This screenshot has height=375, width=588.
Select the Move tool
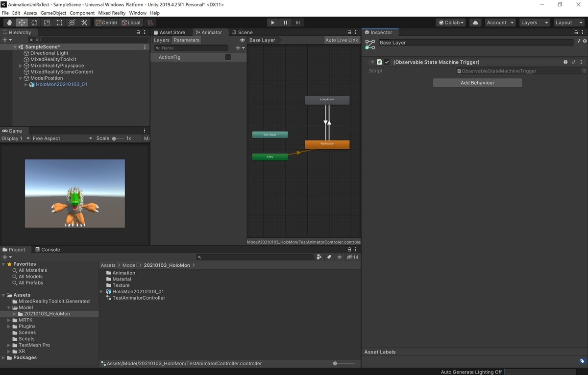[22, 23]
